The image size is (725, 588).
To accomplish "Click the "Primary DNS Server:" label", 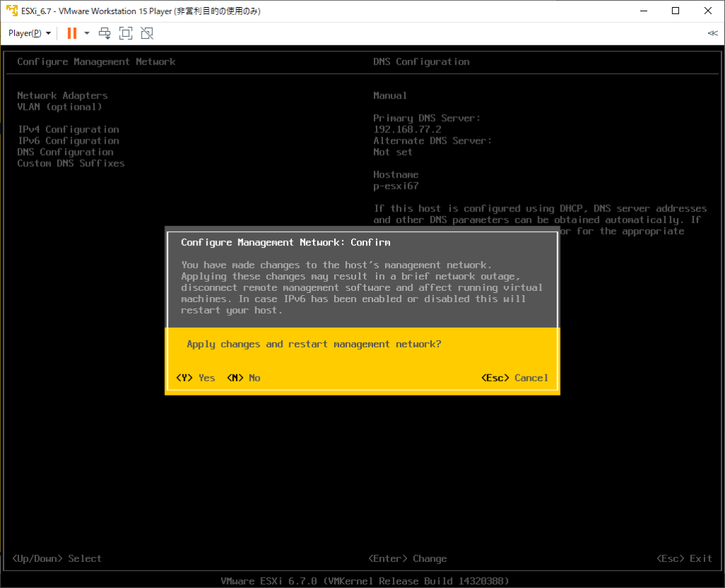I will click(427, 118).
